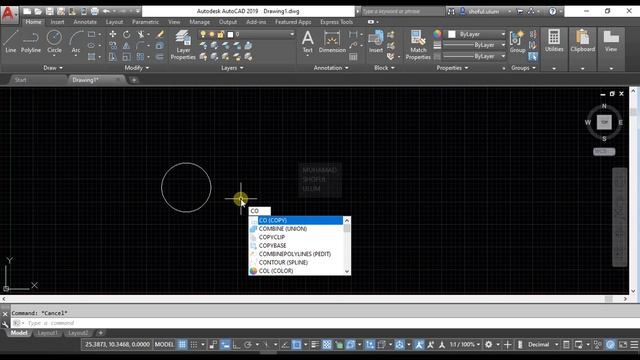The image size is (640, 360).
Task: Switch to the Insert ribbon tab
Action: 57,22
